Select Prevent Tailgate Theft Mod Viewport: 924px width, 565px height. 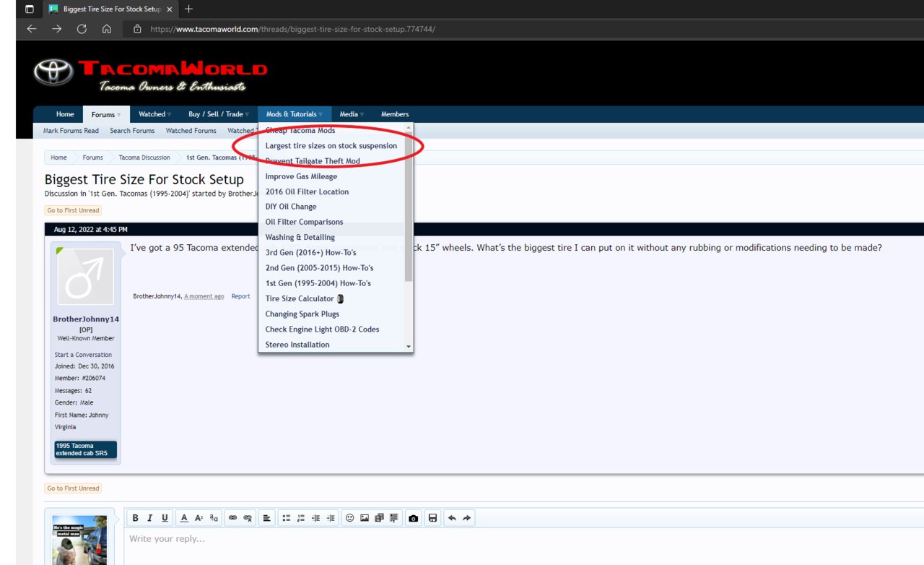[313, 161]
